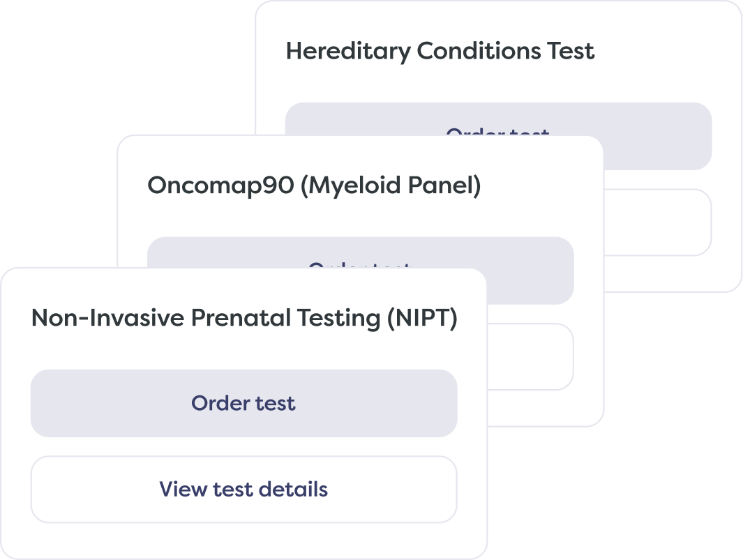
Task: View test details for NIPT
Action: (x=243, y=490)
